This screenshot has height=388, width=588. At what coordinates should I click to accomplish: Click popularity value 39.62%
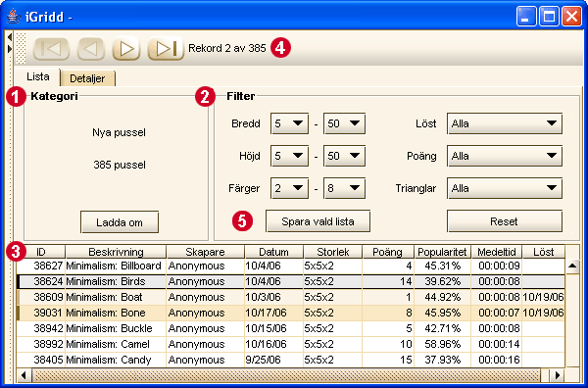[443, 281]
